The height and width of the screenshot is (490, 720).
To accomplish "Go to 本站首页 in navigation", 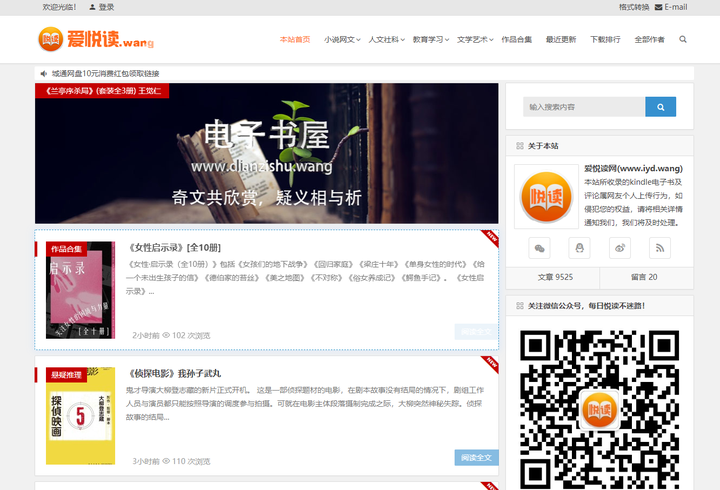I will 295,40.
